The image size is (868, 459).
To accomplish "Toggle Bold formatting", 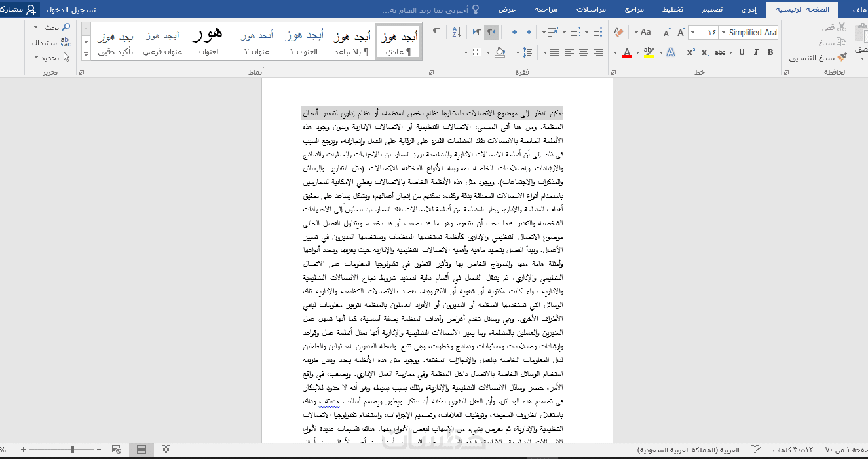I will tap(770, 52).
